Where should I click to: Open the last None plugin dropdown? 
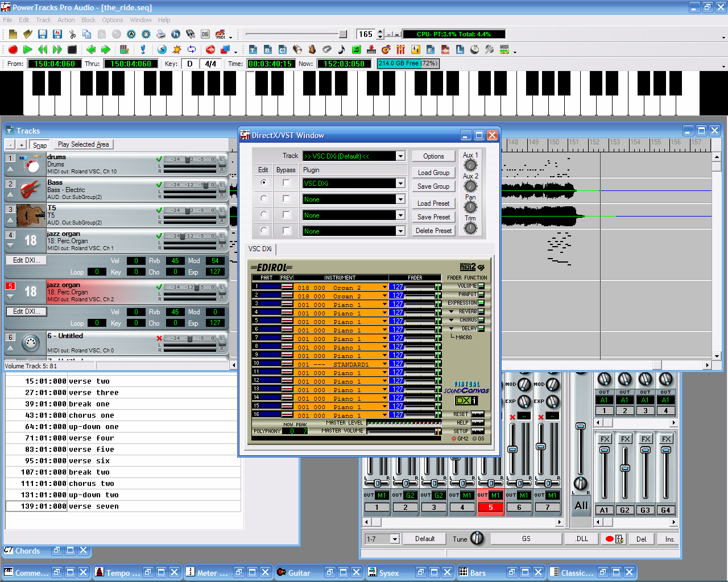coord(400,231)
